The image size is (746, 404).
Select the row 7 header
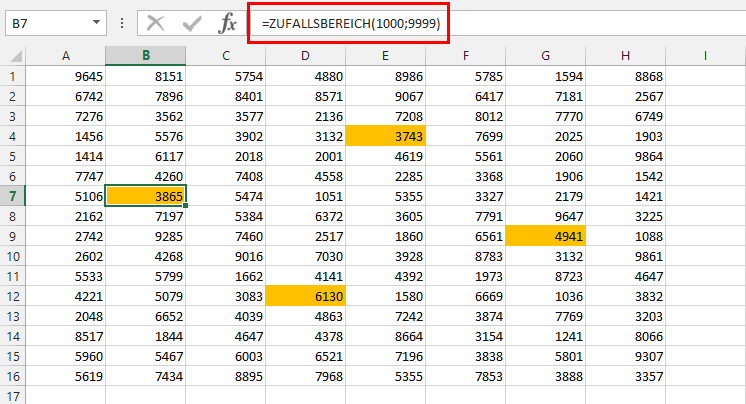tap(12, 196)
